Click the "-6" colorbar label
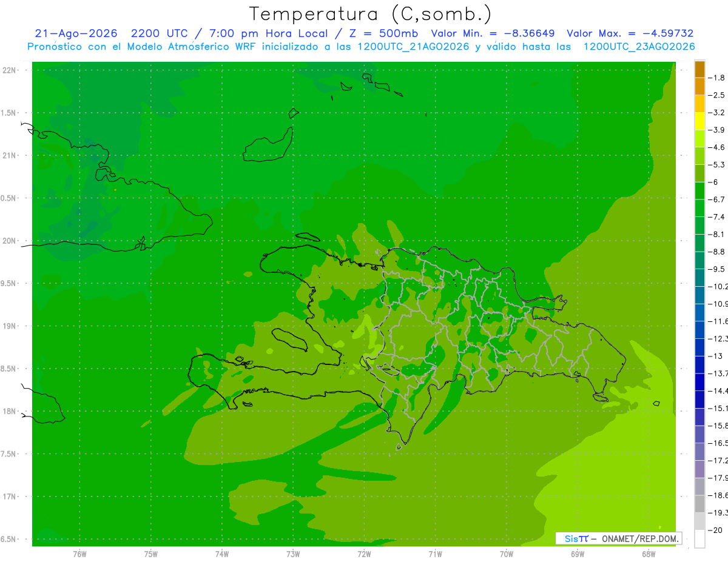The height and width of the screenshot is (562, 728). (x=714, y=182)
